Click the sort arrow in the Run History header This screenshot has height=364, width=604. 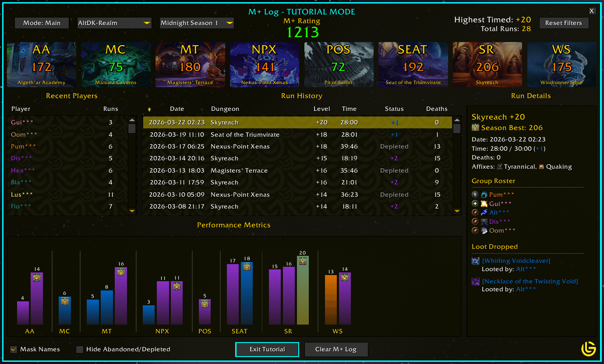pos(149,110)
